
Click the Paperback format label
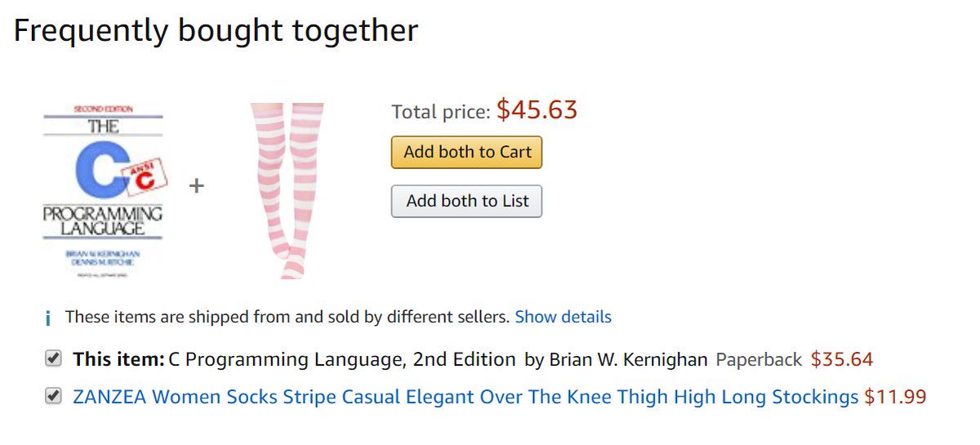tap(759, 359)
